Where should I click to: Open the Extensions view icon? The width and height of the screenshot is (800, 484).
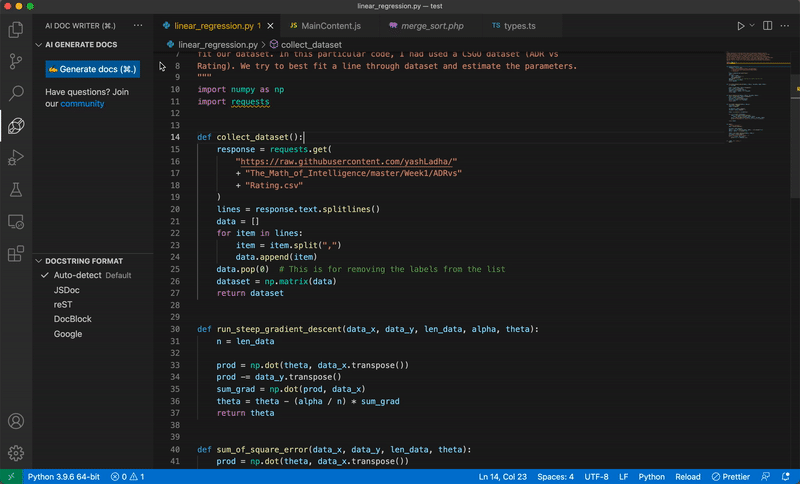click(16, 253)
